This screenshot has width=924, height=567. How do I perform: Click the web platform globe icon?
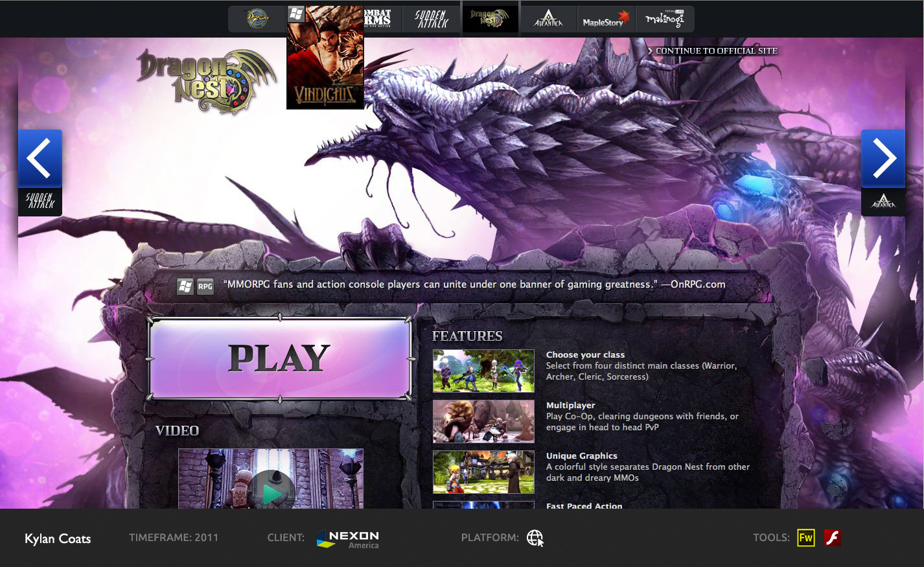coord(535,538)
